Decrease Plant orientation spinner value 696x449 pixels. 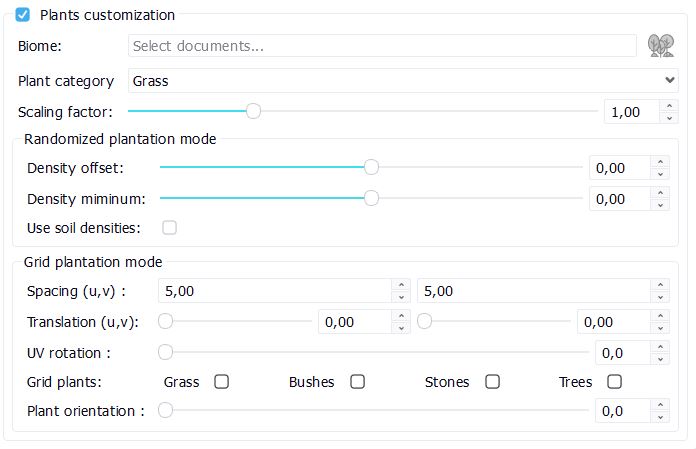(660, 416)
